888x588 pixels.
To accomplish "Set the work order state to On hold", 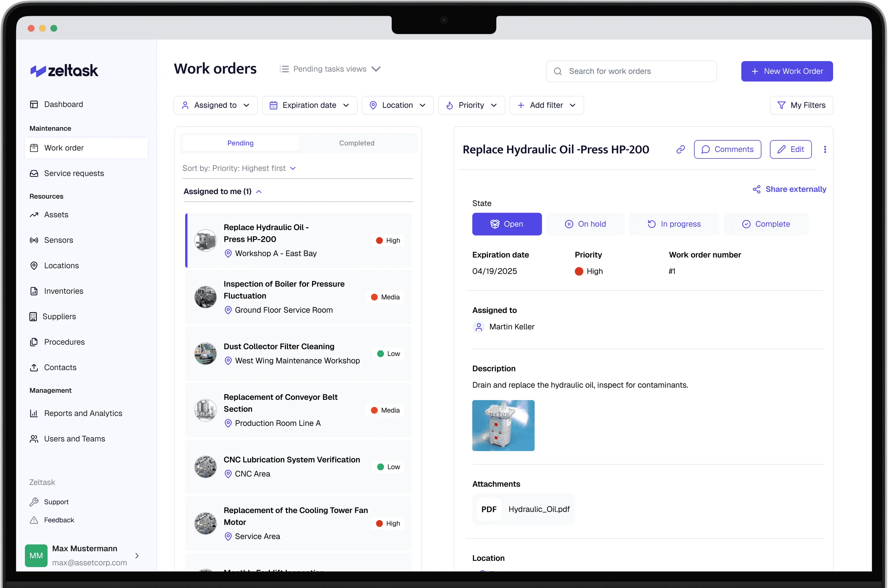I will [x=586, y=224].
